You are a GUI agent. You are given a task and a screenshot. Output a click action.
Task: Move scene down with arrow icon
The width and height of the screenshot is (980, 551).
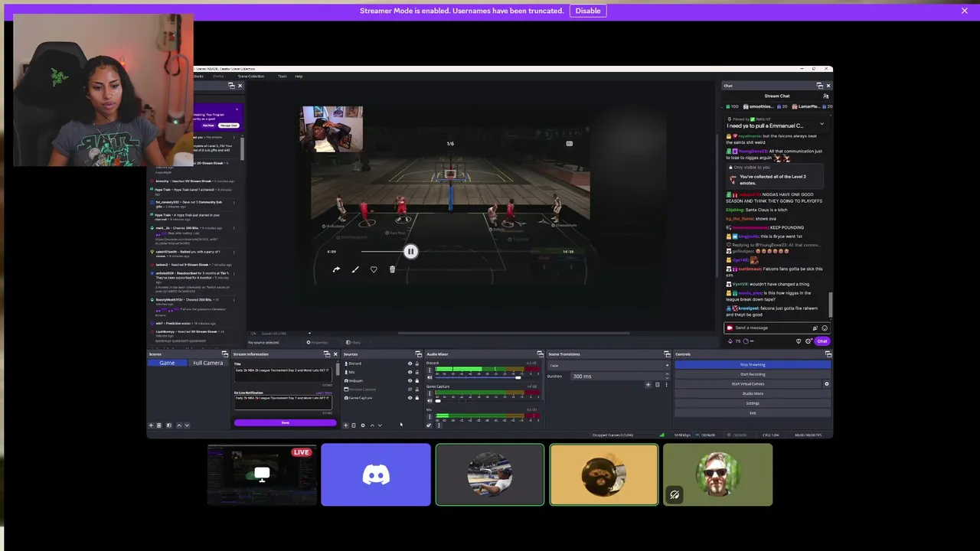[x=187, y=425]
